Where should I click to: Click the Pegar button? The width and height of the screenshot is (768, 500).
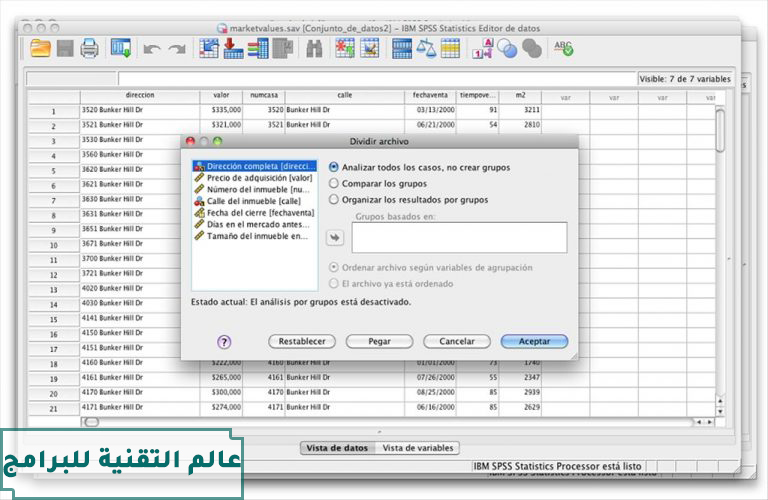tap(379, 341)
